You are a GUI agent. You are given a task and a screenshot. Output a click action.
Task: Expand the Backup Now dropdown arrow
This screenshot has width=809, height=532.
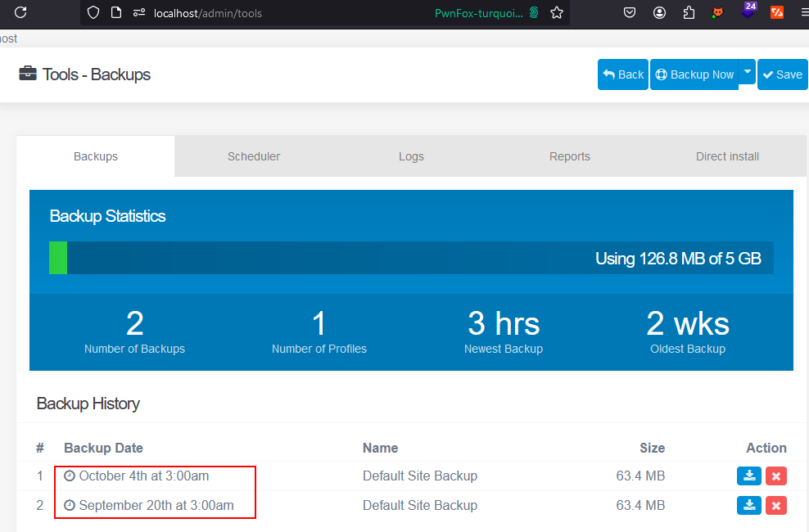click(x=747, y=72)
